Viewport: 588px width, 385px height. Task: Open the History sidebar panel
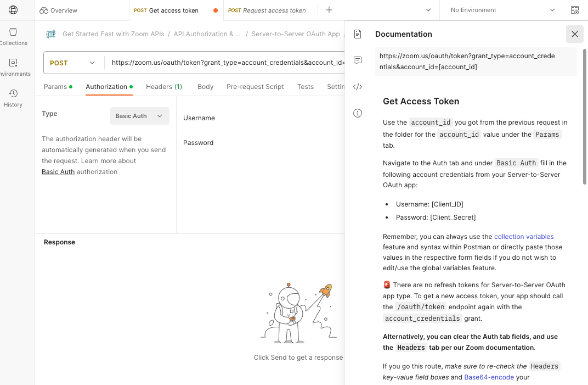pyautogui.click(x=13, y=97)
